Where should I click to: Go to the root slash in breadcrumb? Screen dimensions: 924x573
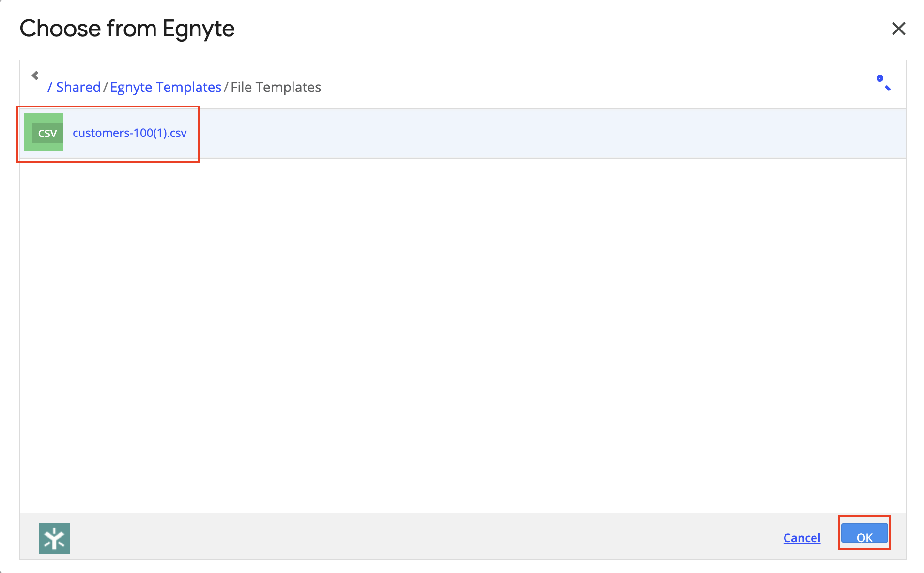(x=49, y=87)
